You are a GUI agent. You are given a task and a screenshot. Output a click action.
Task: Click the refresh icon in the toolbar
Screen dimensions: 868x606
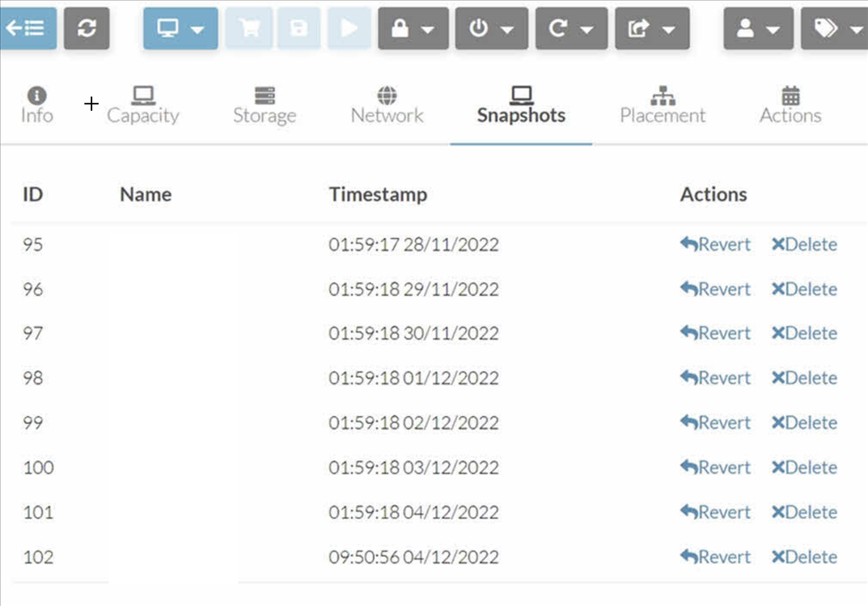[87, 27]
